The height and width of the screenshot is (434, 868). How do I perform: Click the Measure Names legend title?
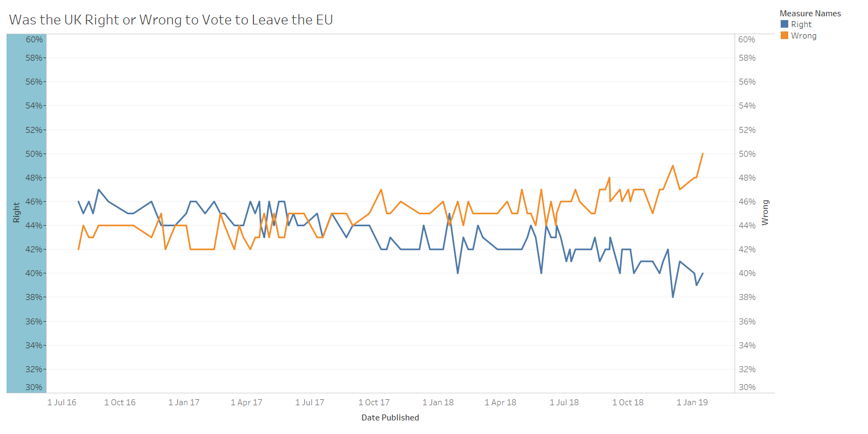click(810, 14)
